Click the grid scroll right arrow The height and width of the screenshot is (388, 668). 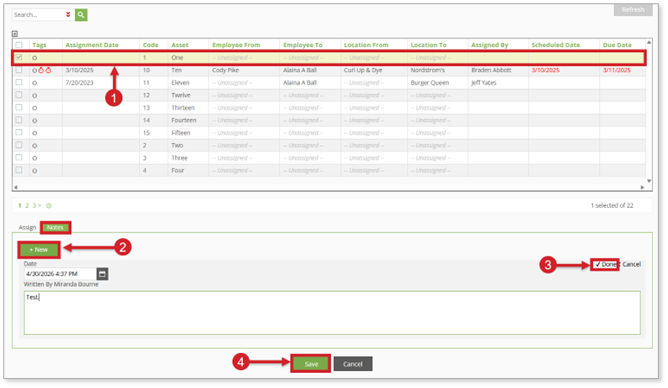tap(642, 187)
